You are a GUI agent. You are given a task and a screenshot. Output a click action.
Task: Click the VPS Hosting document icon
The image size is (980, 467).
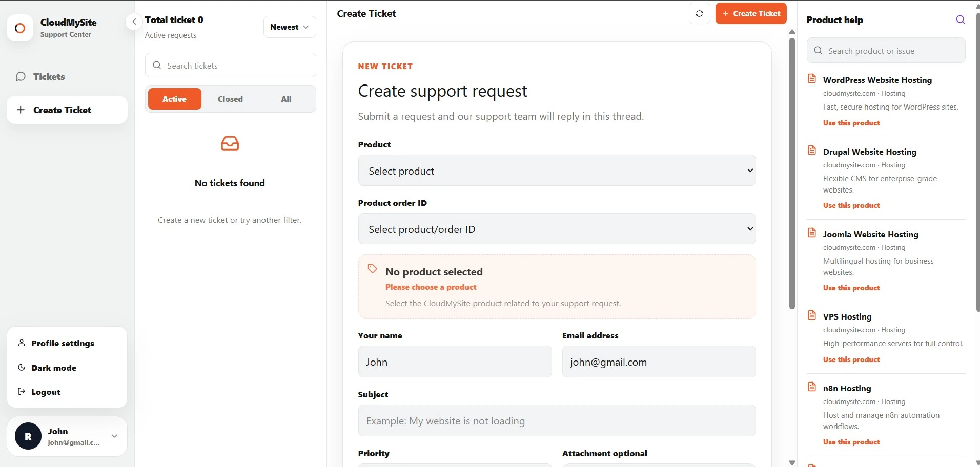point(812,315)
